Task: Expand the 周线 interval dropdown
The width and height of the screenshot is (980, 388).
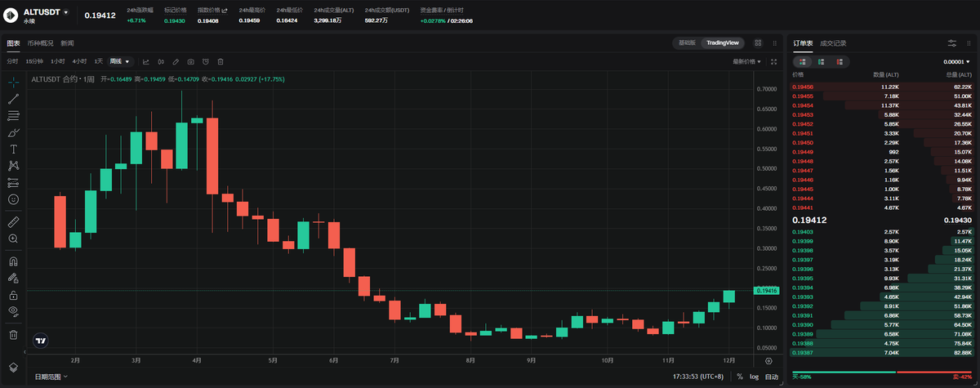Action: [x=120, y=61]
